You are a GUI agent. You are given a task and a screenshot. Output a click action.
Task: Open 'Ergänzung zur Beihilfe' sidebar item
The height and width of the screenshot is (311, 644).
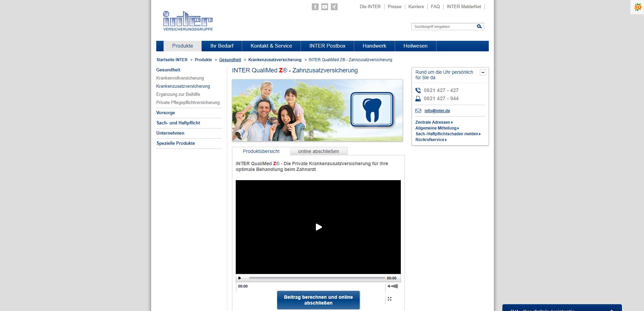[178, 94]
